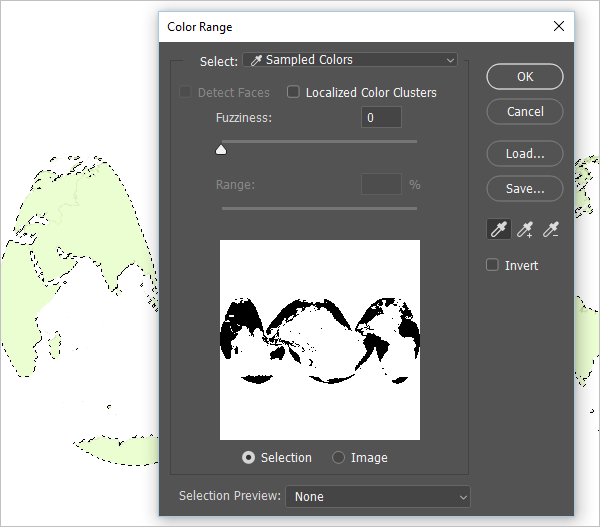Toggle the Invert checkbox

point(492,265)
